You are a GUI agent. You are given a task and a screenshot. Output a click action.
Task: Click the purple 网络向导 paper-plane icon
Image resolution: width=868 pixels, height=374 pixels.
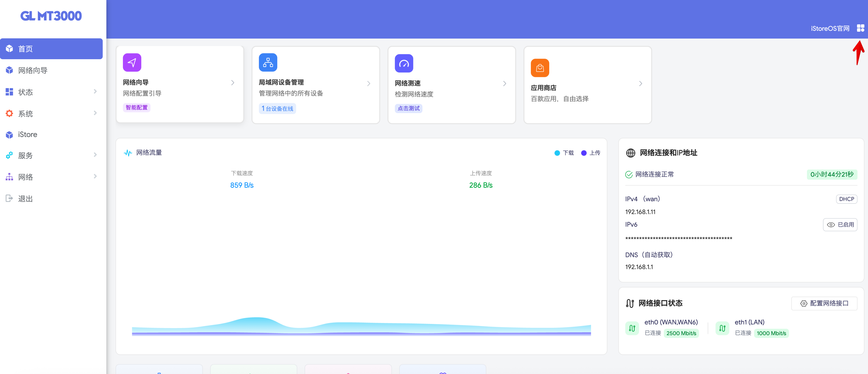(x=132, y=63)
